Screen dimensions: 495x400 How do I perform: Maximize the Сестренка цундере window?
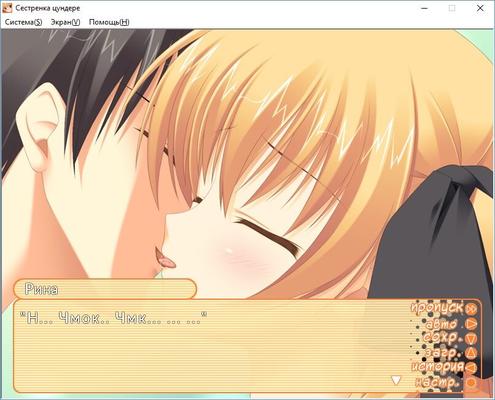(x=452, y=8)
